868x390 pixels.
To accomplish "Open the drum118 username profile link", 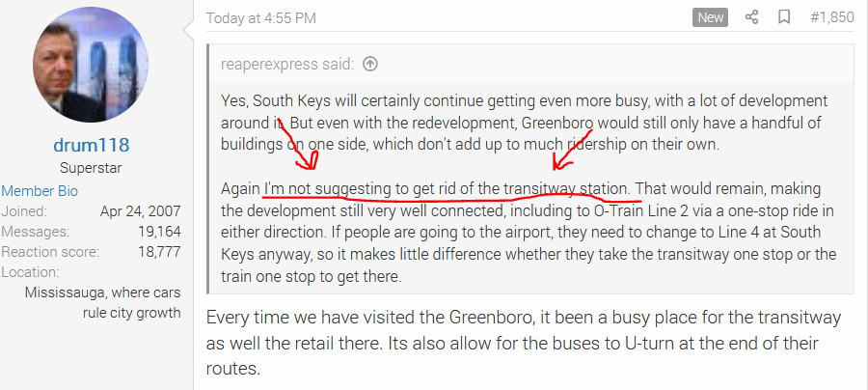I will (x=91, y=145).
